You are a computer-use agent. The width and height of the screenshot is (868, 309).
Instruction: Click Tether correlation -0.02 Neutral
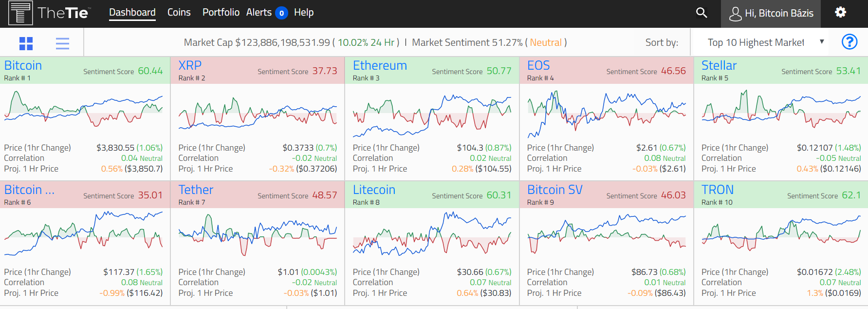point(314,282)
